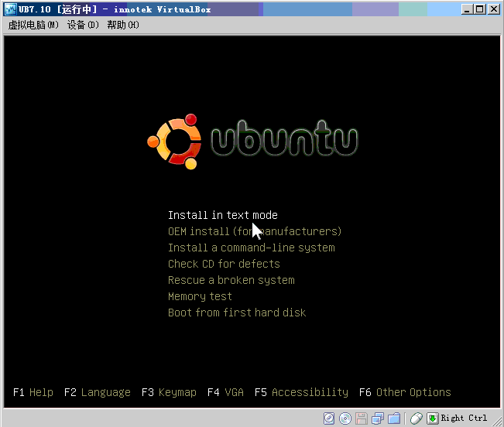The image size is (504, 427).
Task: Open F2 Language options
Action: tap(98, 392)
